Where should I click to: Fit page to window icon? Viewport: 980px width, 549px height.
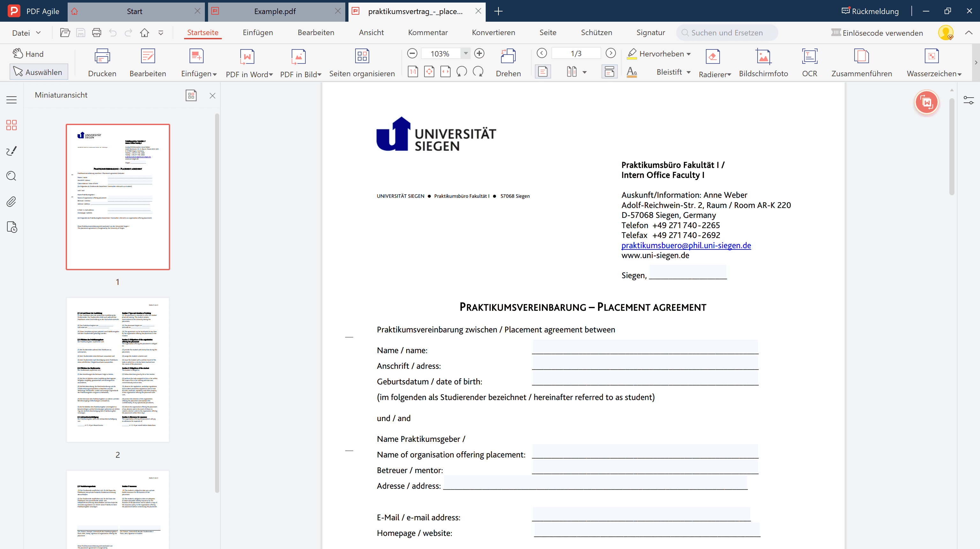point(429,71)
